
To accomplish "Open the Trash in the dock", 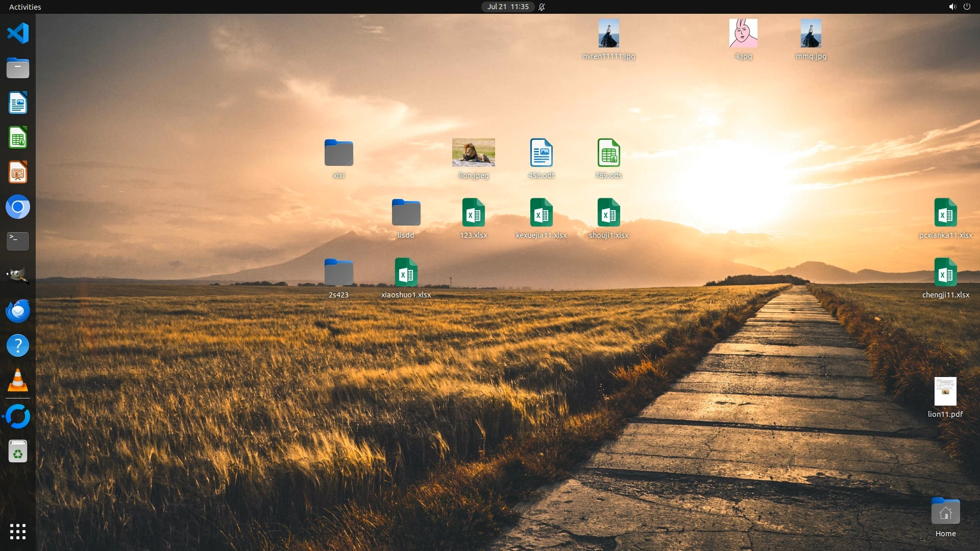I will (x=18, y=452).
